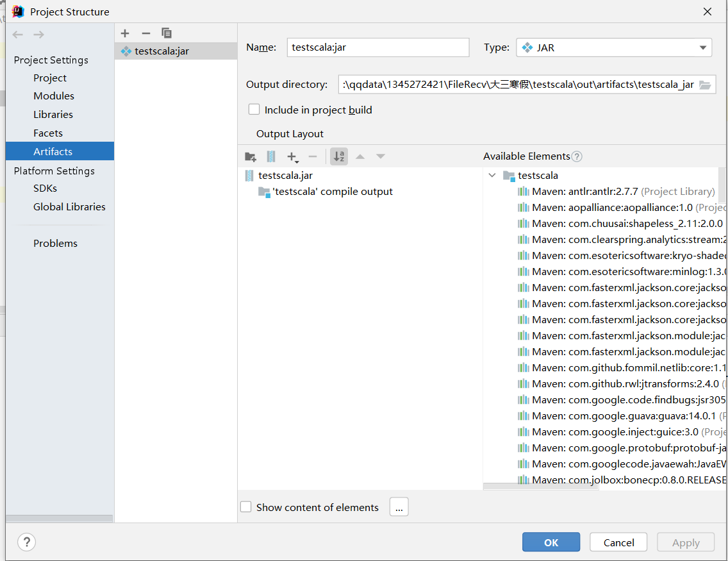Open the Modules settings page
728x561 pixels.
point(54,96)
